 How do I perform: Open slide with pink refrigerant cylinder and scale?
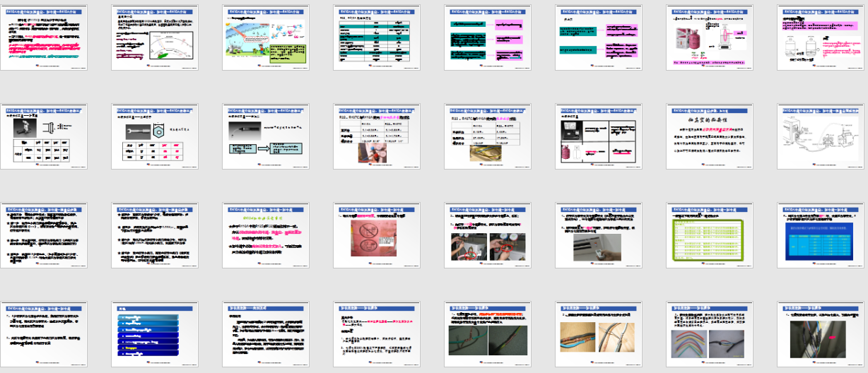709,40
